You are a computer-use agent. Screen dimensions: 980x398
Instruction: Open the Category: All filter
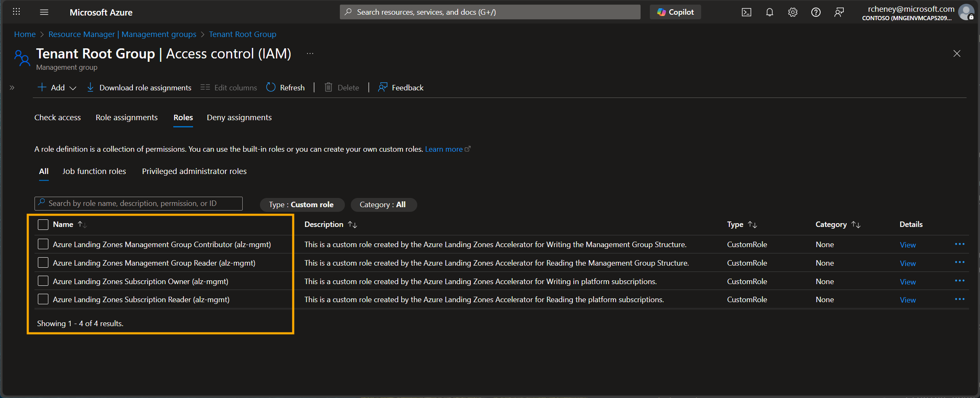(383, 205)
